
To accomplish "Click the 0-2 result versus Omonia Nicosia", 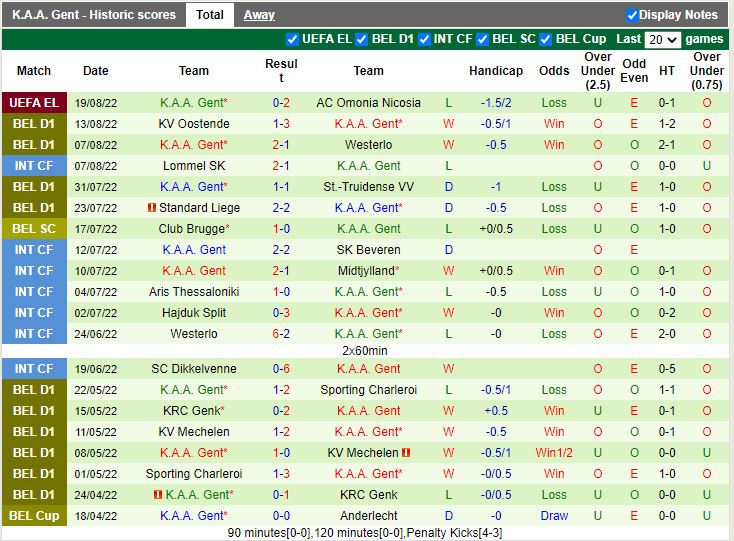I will click(x=281, y=102).
